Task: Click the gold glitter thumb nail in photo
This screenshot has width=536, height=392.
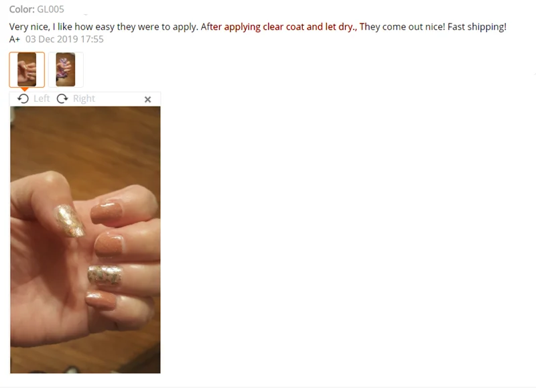Action: coord(70,220)
